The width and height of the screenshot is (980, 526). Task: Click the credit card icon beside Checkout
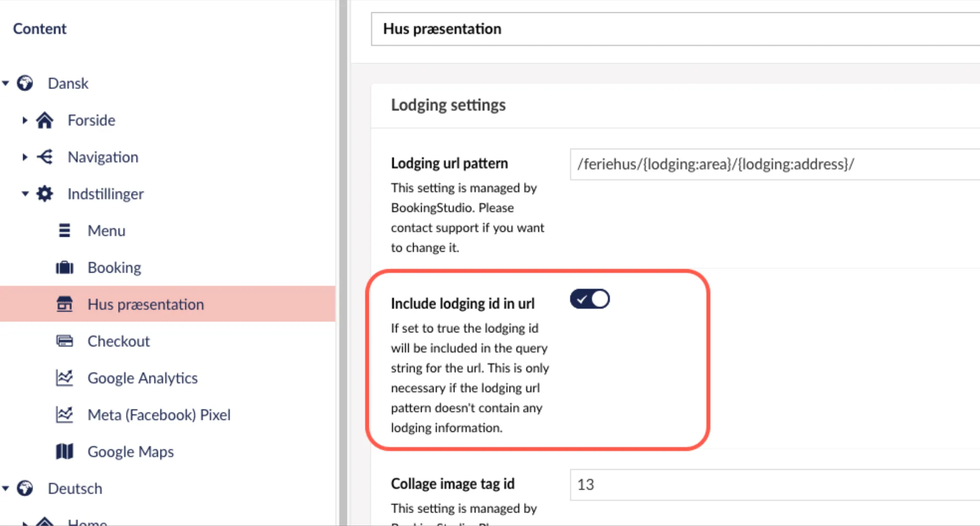[x=65, y=341]
